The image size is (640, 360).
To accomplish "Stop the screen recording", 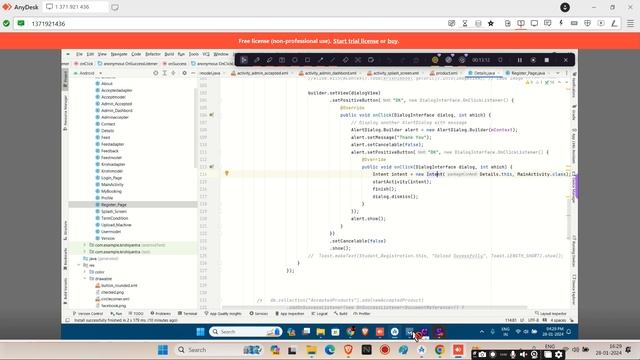I will coord(547,60).
